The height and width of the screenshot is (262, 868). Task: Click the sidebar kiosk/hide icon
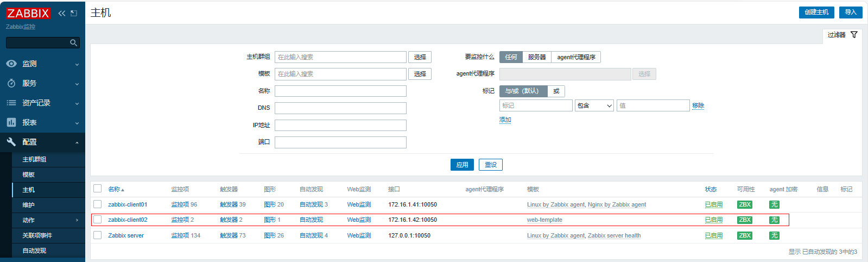(74, 13)
